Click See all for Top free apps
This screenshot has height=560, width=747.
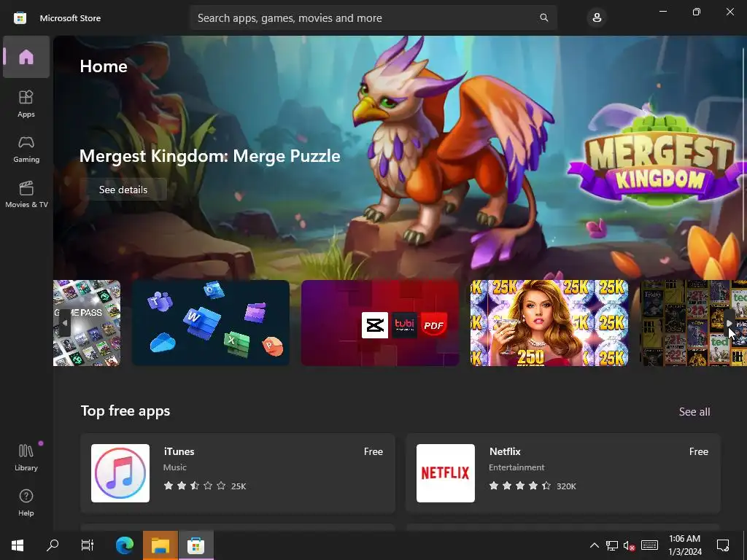tap(694, 411)
